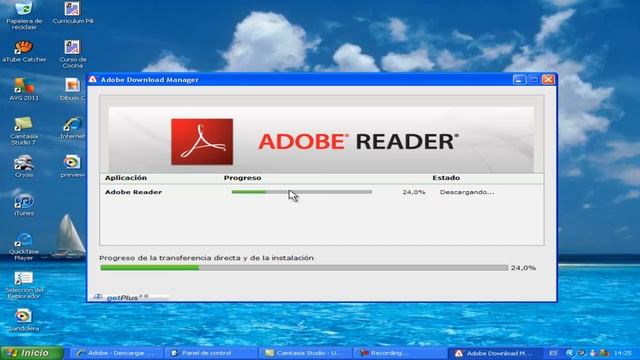Image resolution: width=640 pixels, height=360 pixels.
Task: Click the 24,0% value beside the overall bar
Action: tap(523, 268)
